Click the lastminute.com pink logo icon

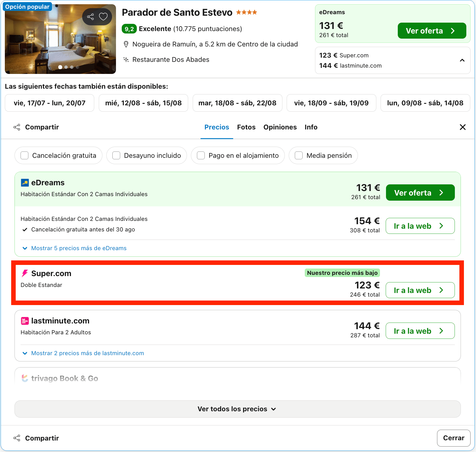pyautogui.click(x=25, y=321)
